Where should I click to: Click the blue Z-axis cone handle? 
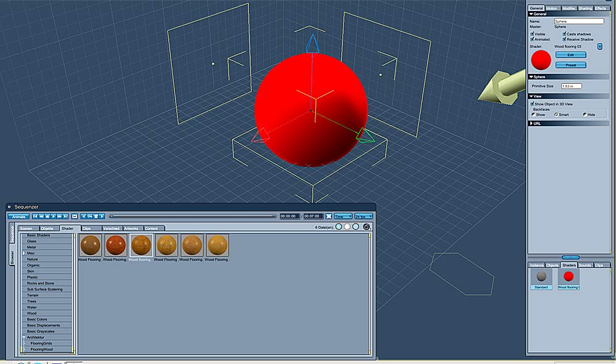[x=312, y=44]
